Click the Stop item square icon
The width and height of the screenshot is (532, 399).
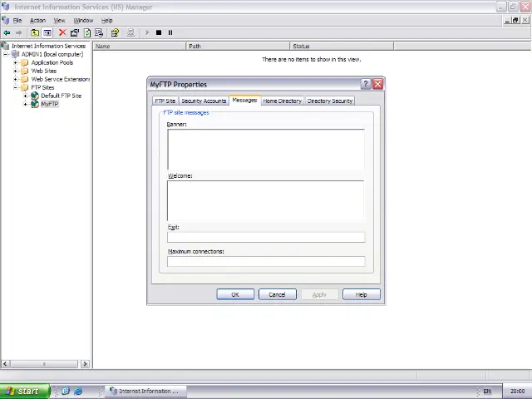[159, 32]
